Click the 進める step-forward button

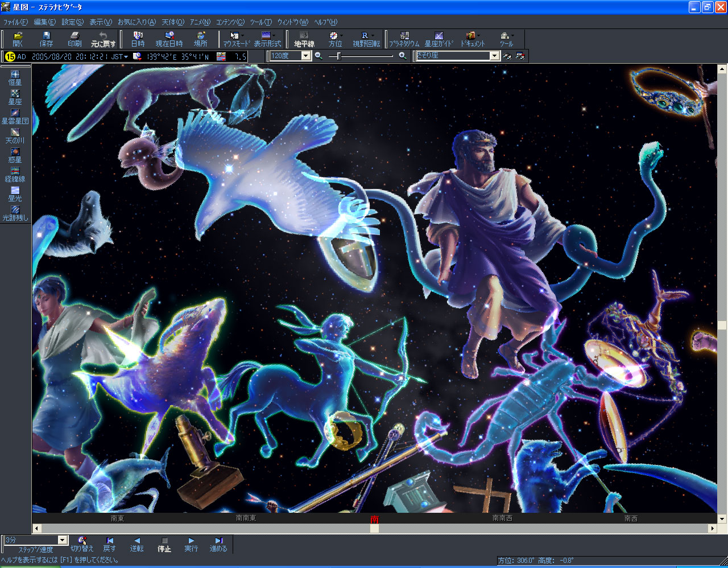[218, 544]
